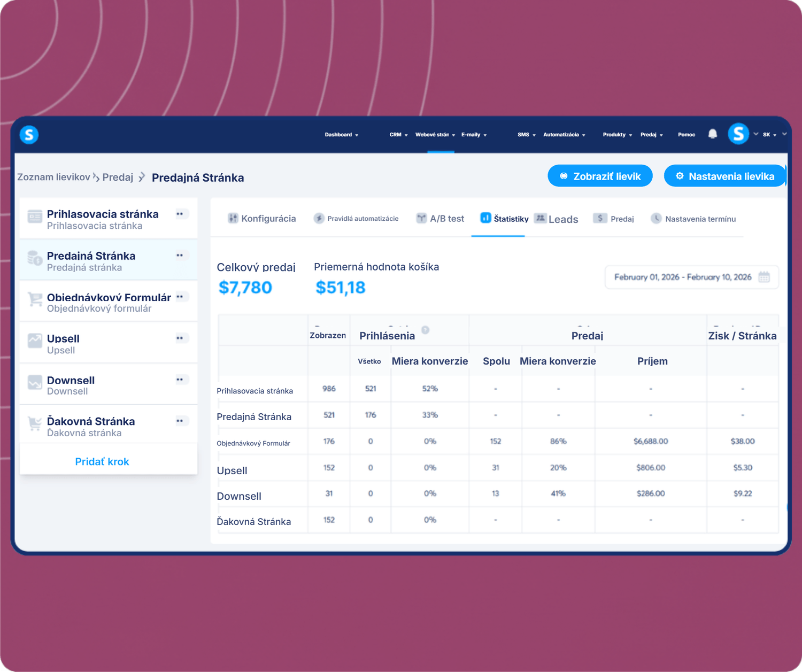Click the calendar icon in the date range field
Image resolution: width=802 pixels, height=672 pixels.
(764, 277)
